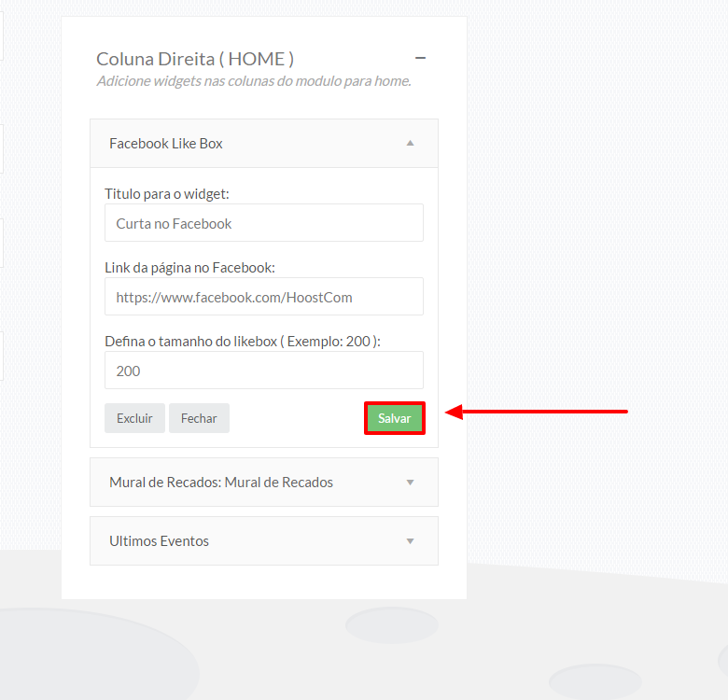The height and width of the screenshot is (700, 728).
Task: Select the Facebook Like Box header title
Action: (x=166, y=144)
